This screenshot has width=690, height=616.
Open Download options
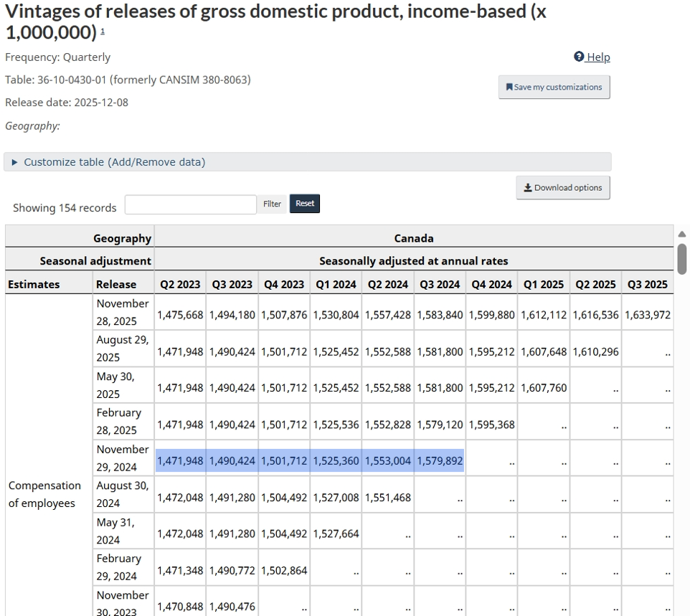pyautogui.click(x=562, y=187)
